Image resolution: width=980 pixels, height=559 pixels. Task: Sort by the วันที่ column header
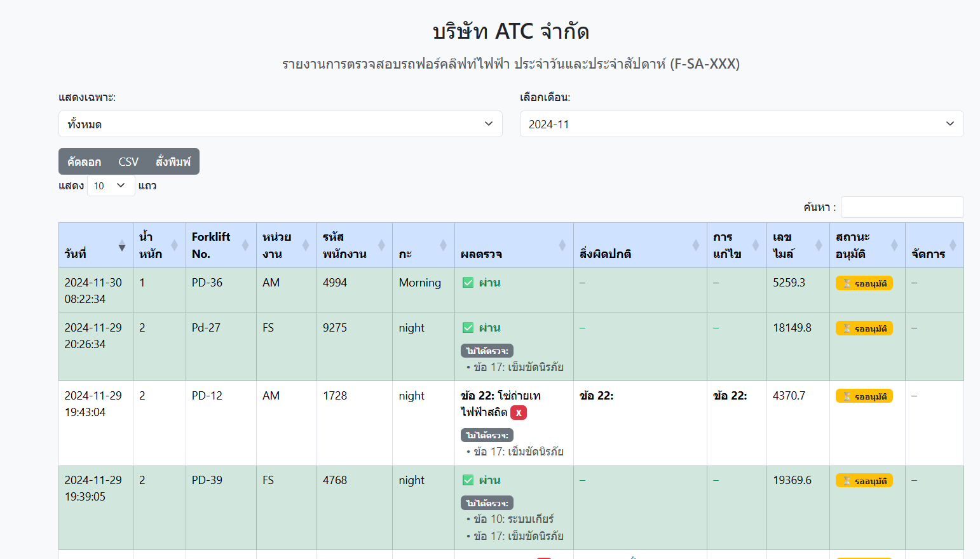(x=95, y=245)
